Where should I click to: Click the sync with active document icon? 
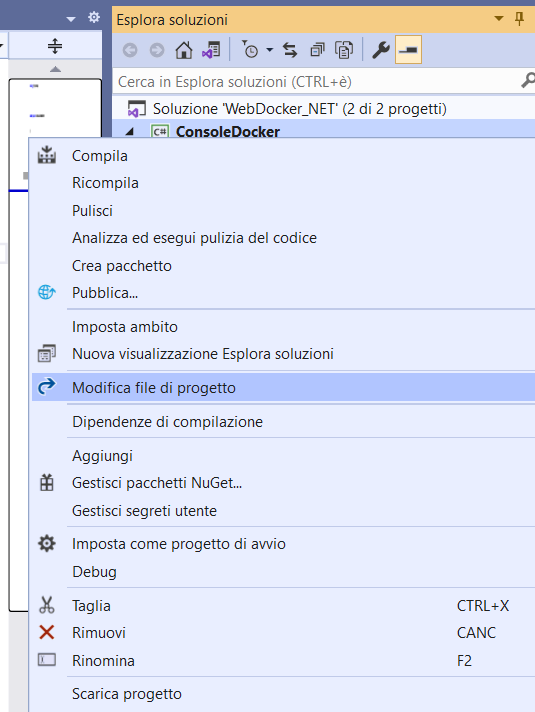290,50
